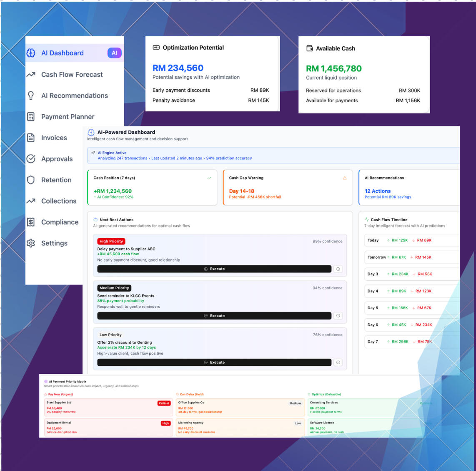The image size is (476, 471).
Task: Click the Payment Planner calculator icon
Action: [31, 116]
